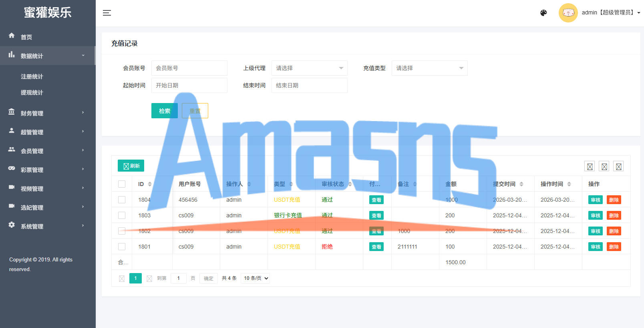Sort by 操作人 column arrows
This screenshot has width=644, height=328.
pyautogui.click(x=249, y=184)
